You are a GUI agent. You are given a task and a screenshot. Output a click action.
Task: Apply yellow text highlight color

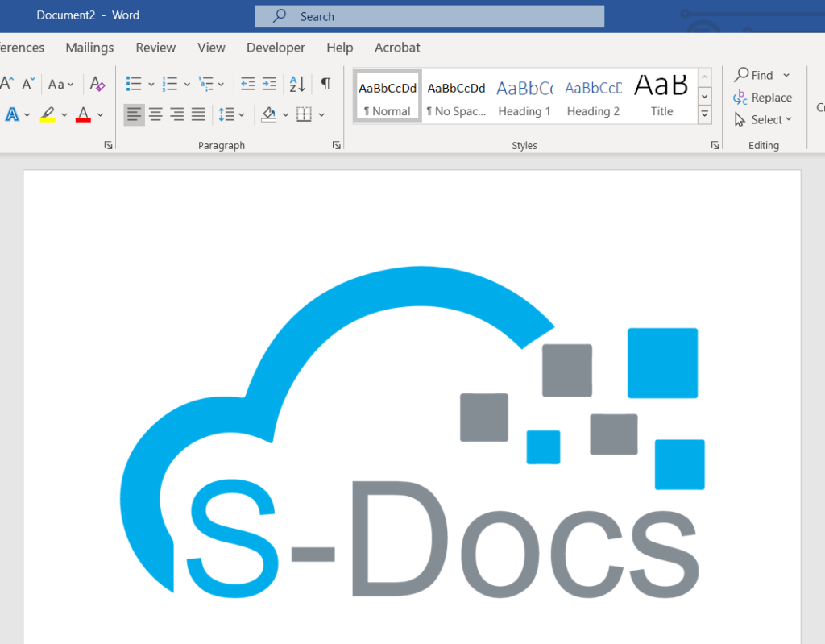coord(48,114)
